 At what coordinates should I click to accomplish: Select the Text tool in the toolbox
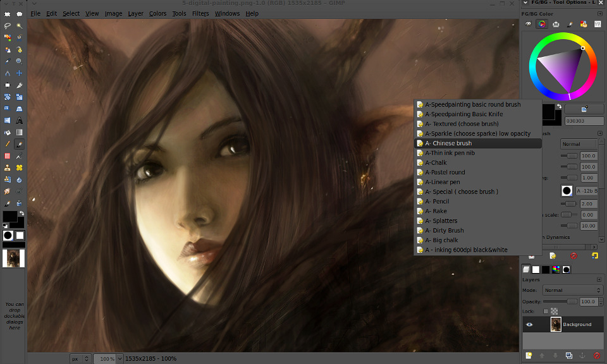pyautogui.click(x=19, y=120)
